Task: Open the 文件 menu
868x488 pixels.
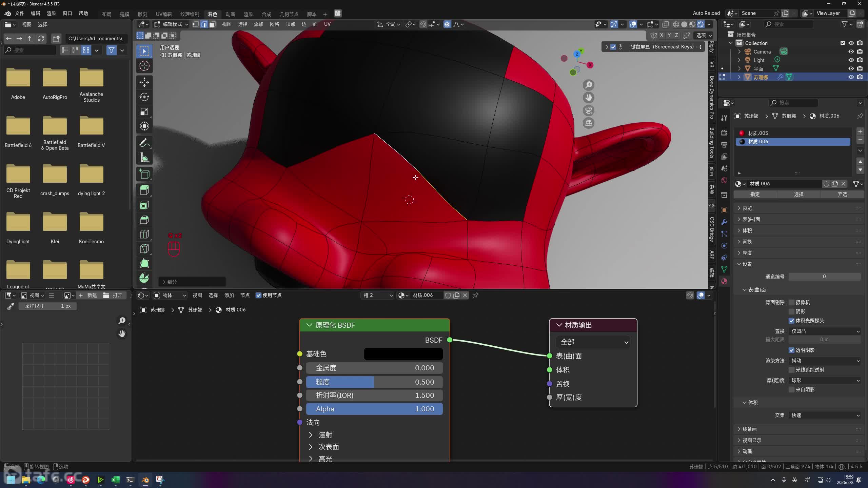Action: click(x=19, y=13)
